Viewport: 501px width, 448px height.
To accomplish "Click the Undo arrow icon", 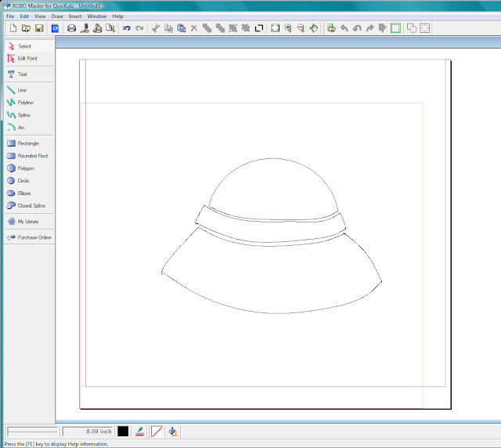I will [x=127, y=28].
